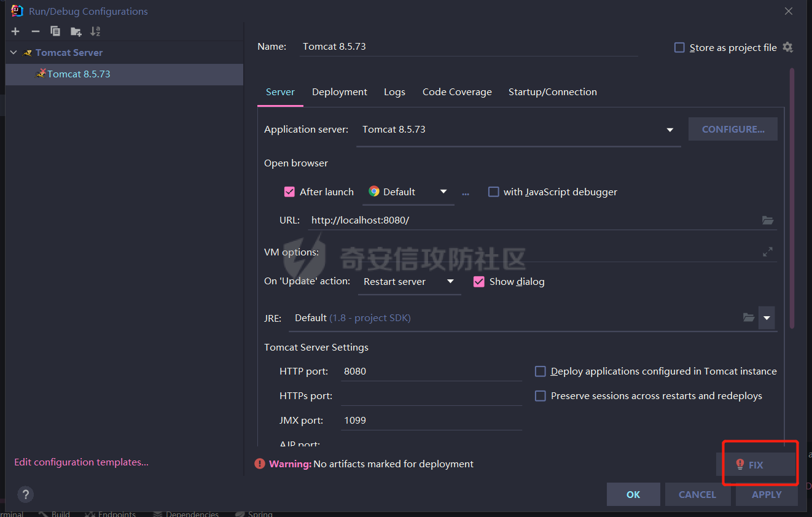Select the Server tab
Viewport: 812px width, 517px height.
(280, 91)
